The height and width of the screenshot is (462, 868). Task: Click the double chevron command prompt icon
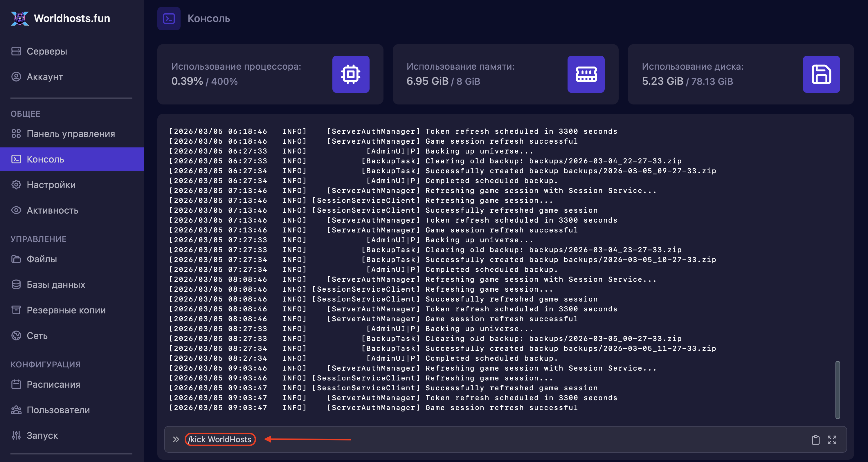click(x=176, y=439)
